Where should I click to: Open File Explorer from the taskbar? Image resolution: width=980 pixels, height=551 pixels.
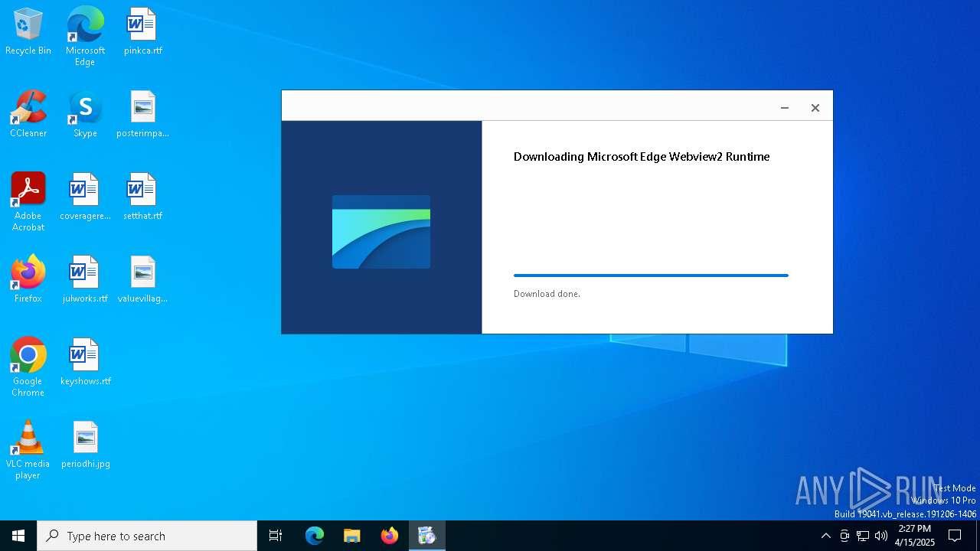[352, 536]
